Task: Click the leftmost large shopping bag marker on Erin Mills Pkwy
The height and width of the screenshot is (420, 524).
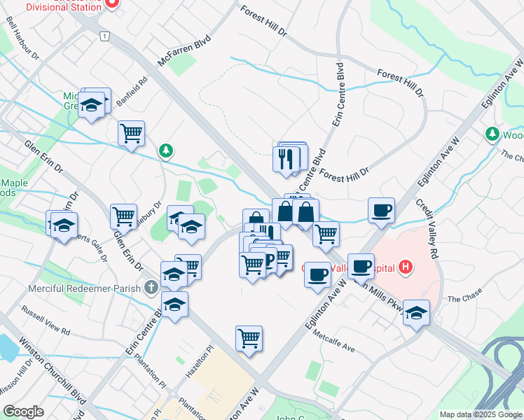Action: 285,213
